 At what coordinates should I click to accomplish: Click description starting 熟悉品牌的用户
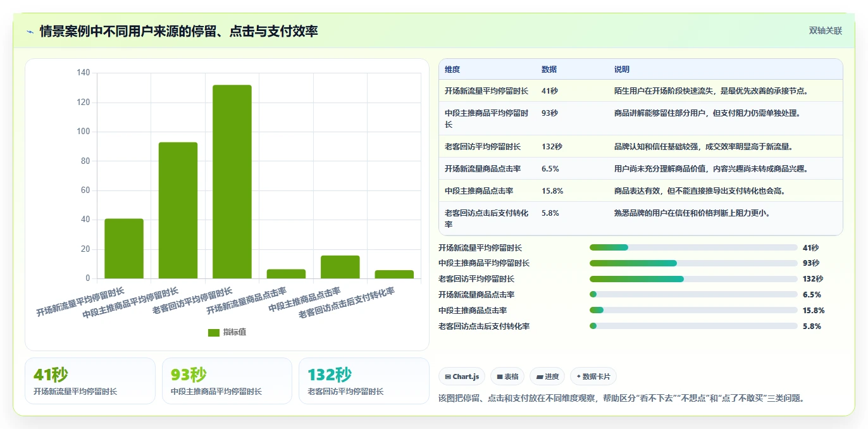(692, 213)
